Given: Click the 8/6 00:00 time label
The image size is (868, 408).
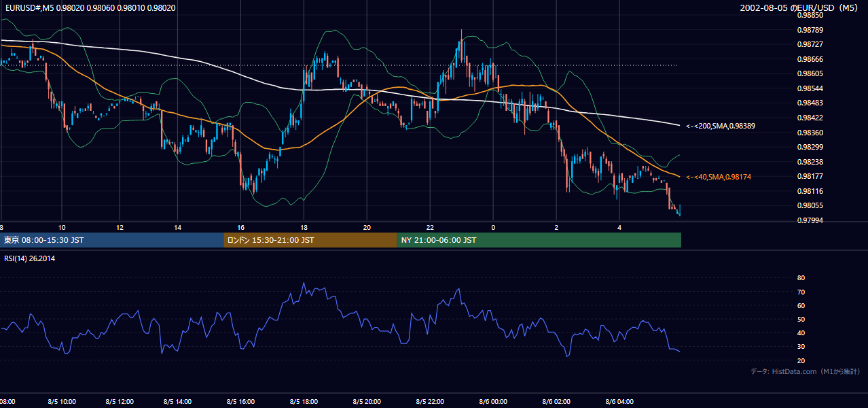Looking at the screenshot, I should click(493, 402).
